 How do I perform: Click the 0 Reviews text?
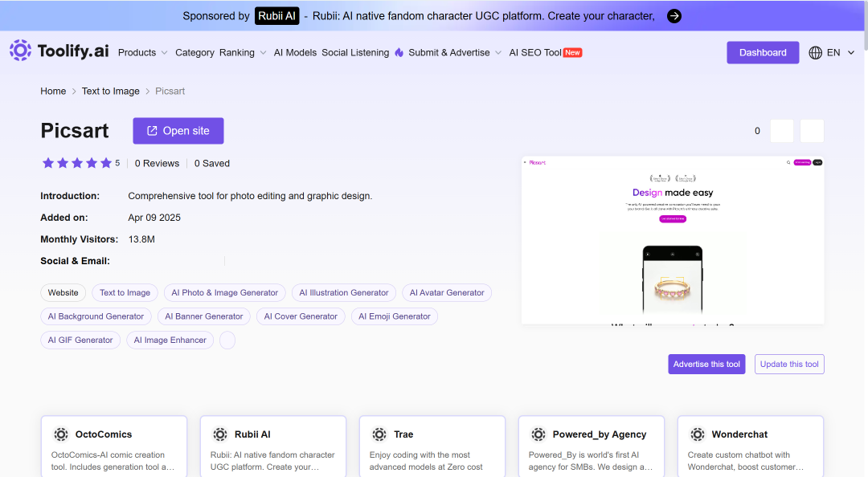pyautogui.click(x=158, y=163)
